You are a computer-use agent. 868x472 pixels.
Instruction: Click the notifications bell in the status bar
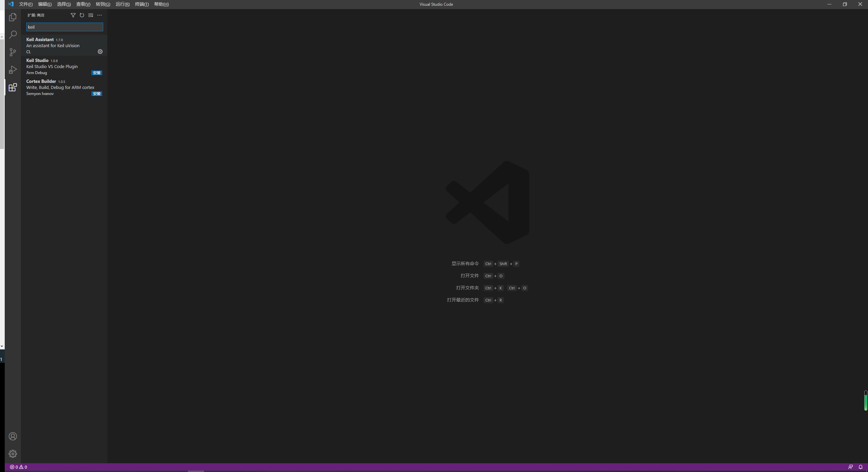(x=861, y=467)
